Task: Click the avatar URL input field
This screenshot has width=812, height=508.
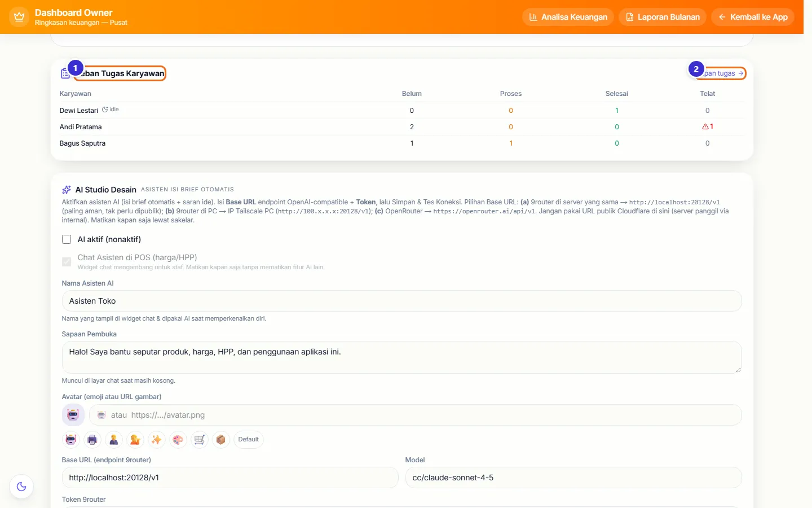Action: (415, 415)
